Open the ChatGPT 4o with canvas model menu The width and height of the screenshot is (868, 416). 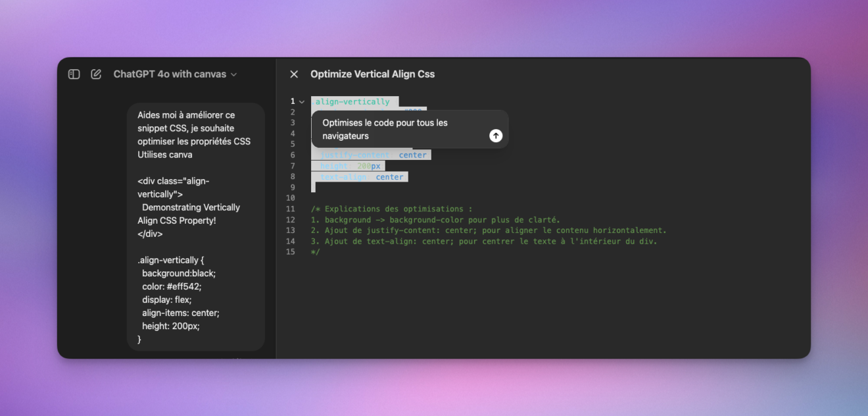[x=174, y=74]
